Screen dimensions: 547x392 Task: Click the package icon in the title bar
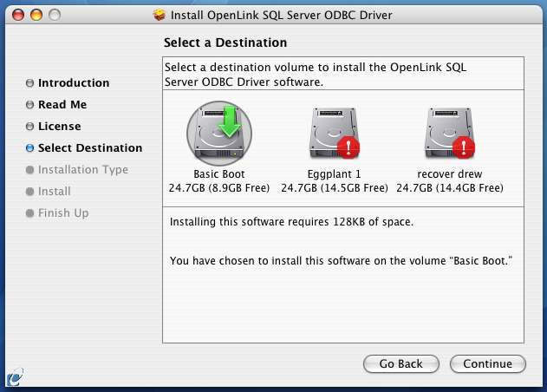[x=160, y=15]
